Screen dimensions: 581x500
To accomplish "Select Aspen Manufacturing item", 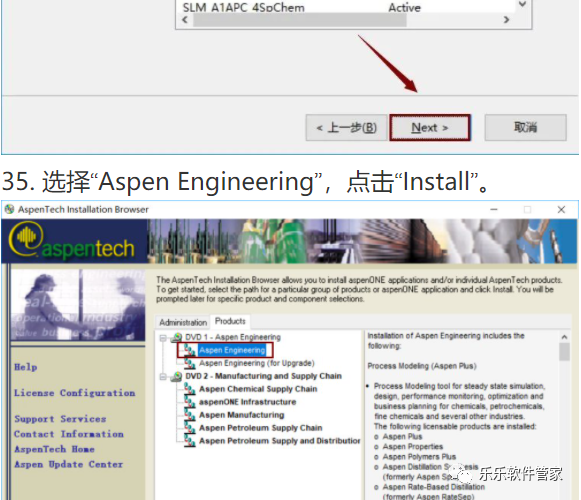I will tap(242, 415).
